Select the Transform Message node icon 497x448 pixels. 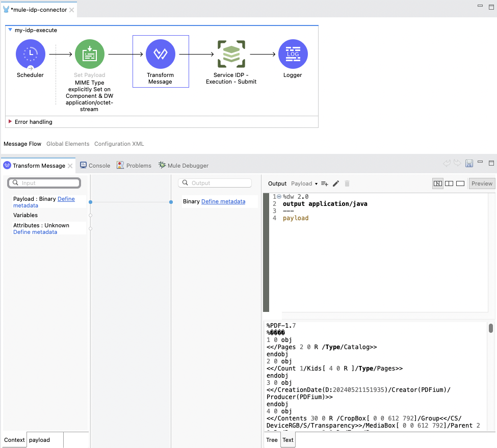point(160,54)
